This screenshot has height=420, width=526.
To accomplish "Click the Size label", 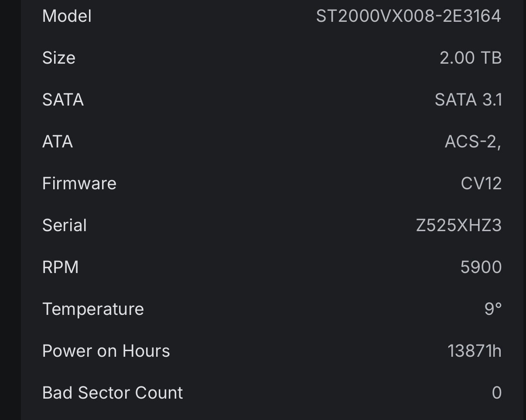I will (59, 58).
